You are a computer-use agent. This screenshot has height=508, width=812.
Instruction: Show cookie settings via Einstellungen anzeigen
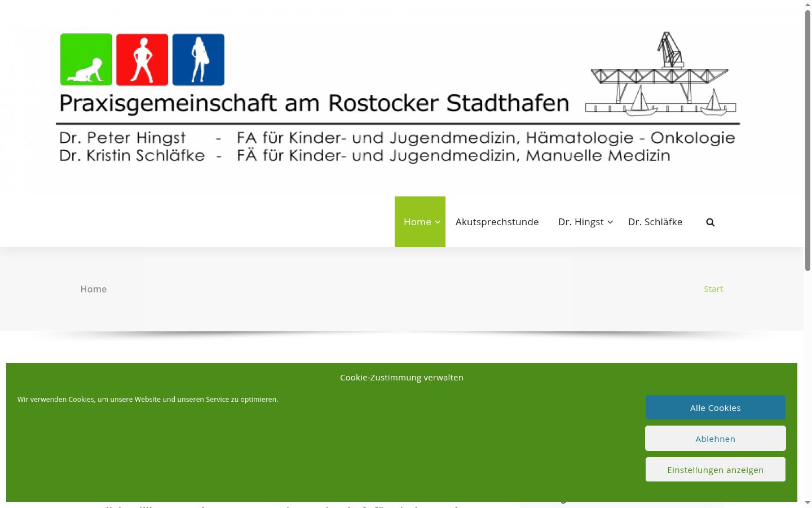point(716,470)
